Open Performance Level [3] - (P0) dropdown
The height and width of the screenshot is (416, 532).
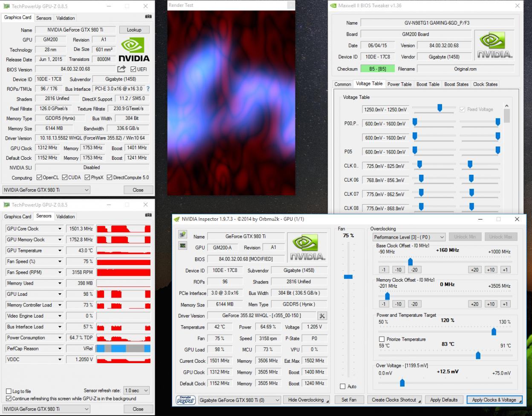point(409,237)
